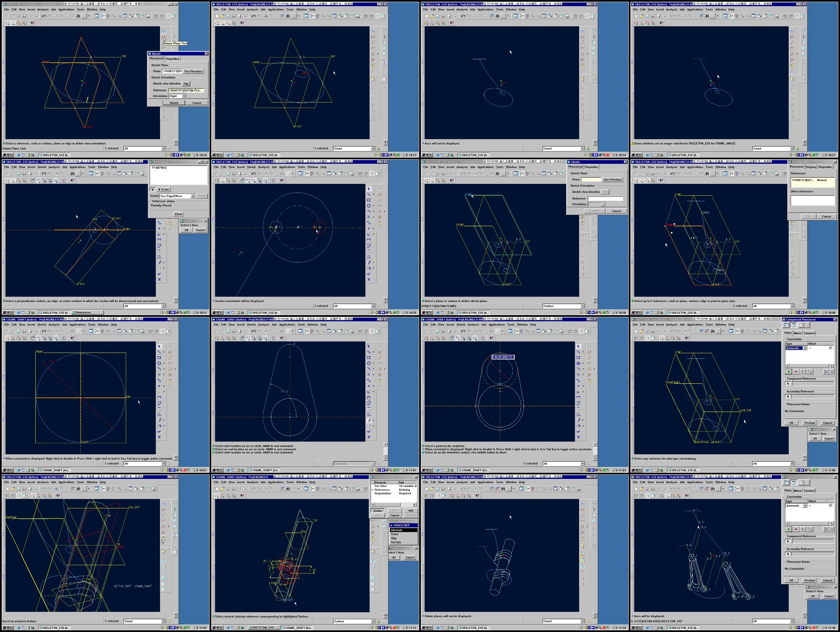
Task: Open the highlighted Automatic constraint type dropdown
Action: [804, 348]
